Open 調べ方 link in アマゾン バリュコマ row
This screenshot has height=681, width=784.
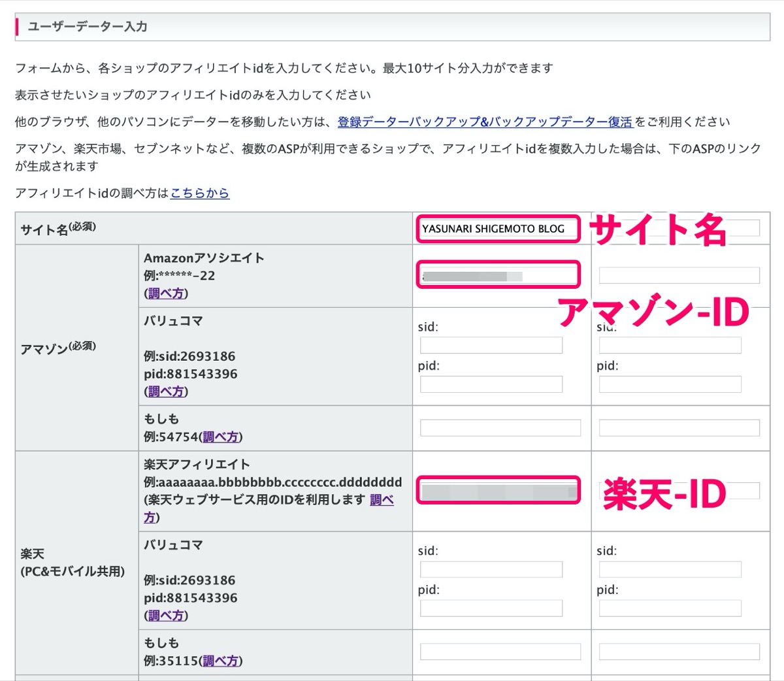166,391
